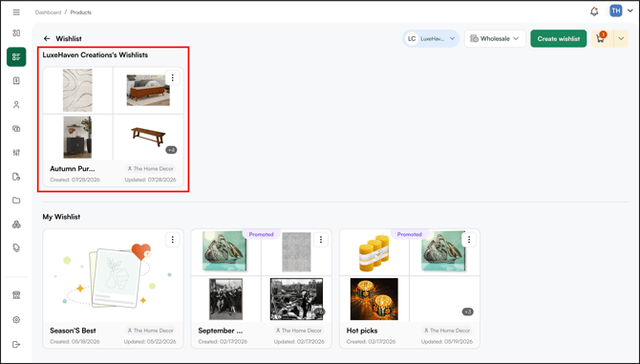Click The Home Decor tag on Season'S Best

pos(150,331)
